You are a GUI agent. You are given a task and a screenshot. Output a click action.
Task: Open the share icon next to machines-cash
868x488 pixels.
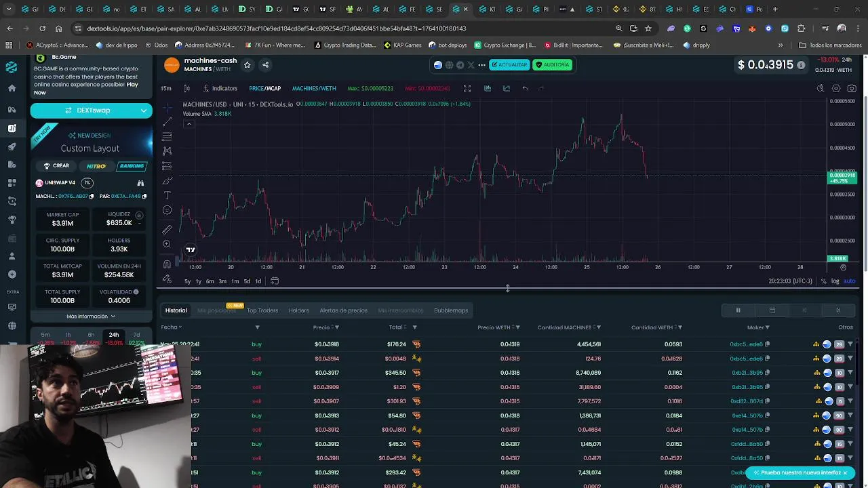tap(265, 64)
